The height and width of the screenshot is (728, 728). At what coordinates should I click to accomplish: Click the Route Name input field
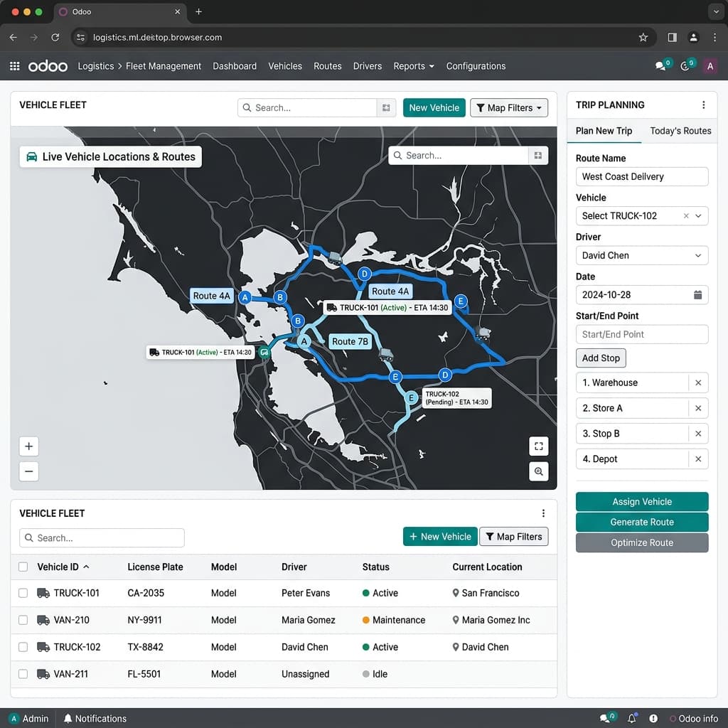(642, 176)
